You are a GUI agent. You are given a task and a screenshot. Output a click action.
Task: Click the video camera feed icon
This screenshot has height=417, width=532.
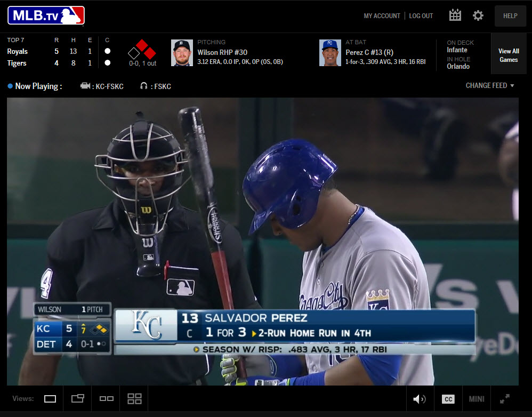85,86
